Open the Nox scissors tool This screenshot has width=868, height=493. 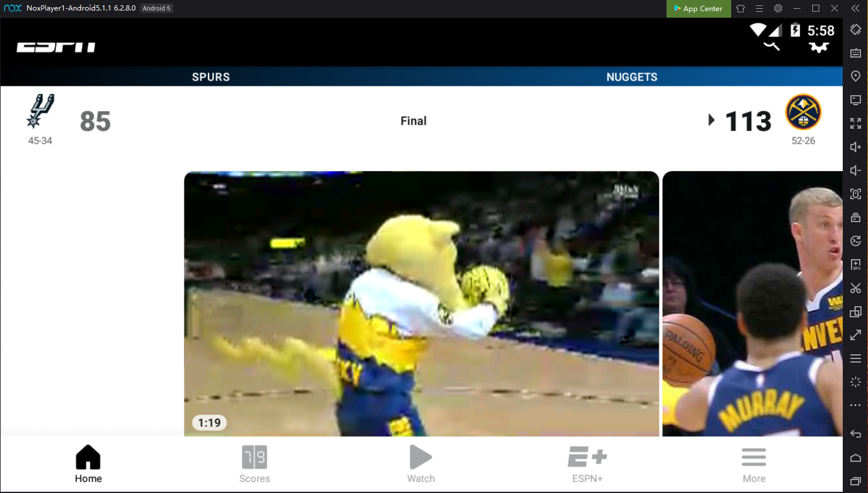tap(856, 288)
